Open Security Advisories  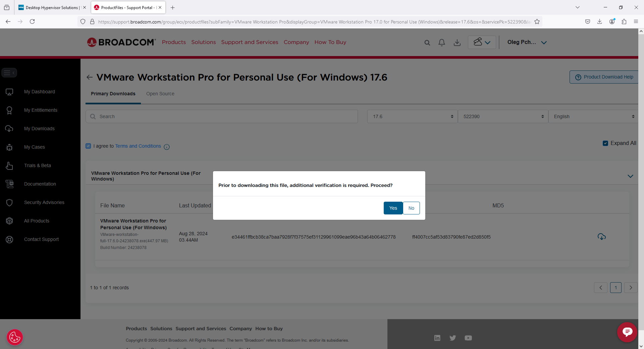44,203
